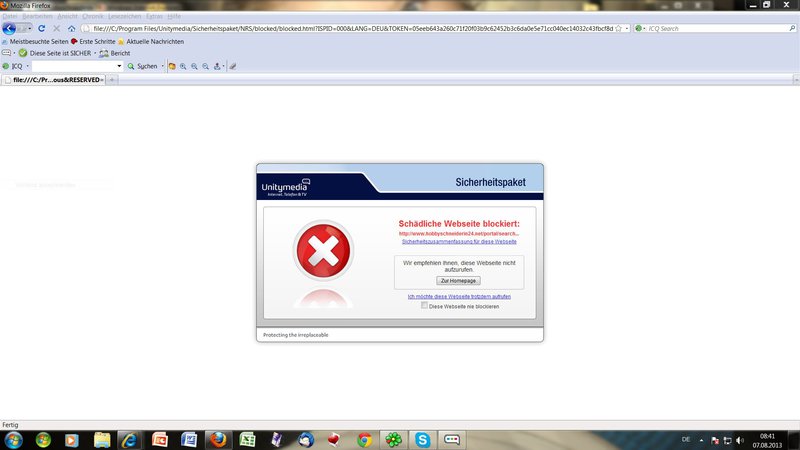Open the Hilfe menu
The height and width of the screenshot is (450, 800).
[174, 16]
